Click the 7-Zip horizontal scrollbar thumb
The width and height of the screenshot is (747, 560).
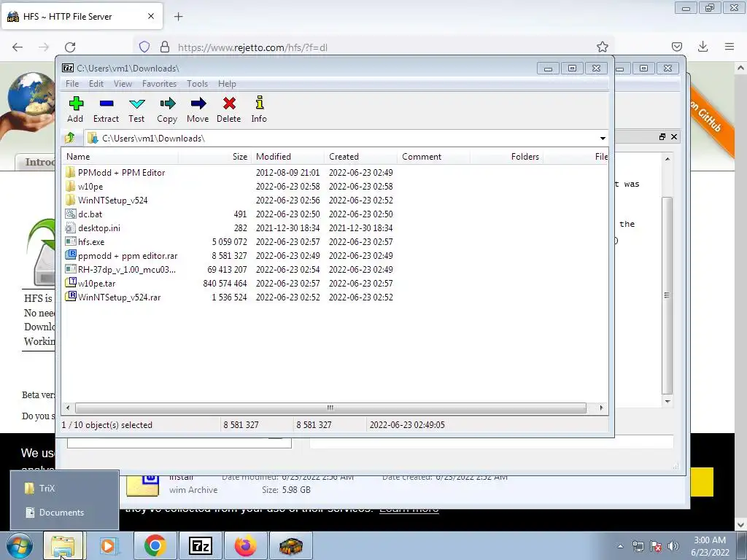tap(330, 408)
